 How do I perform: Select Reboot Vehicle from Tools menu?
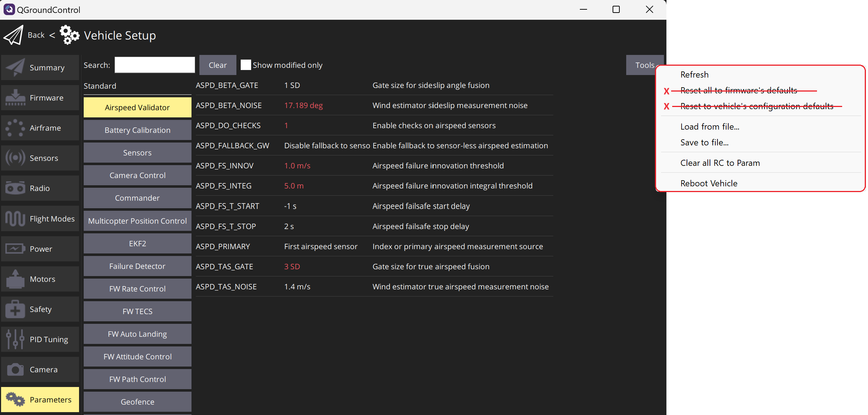tap(708, 183)
